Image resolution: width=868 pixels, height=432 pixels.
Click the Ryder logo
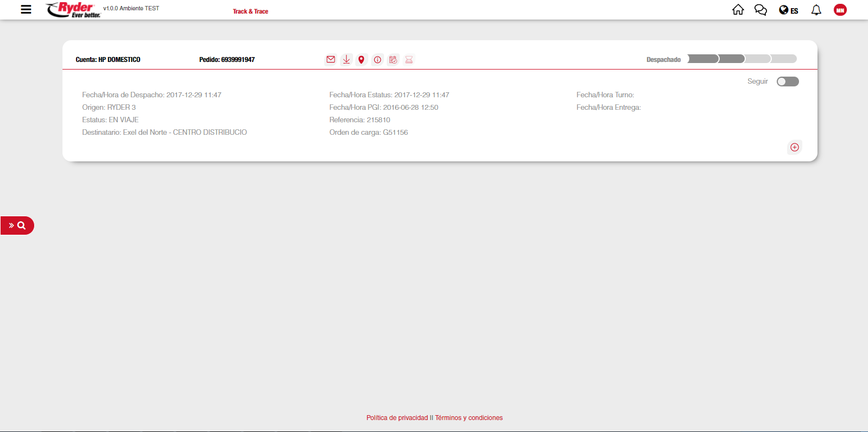[x=74, y=9]
